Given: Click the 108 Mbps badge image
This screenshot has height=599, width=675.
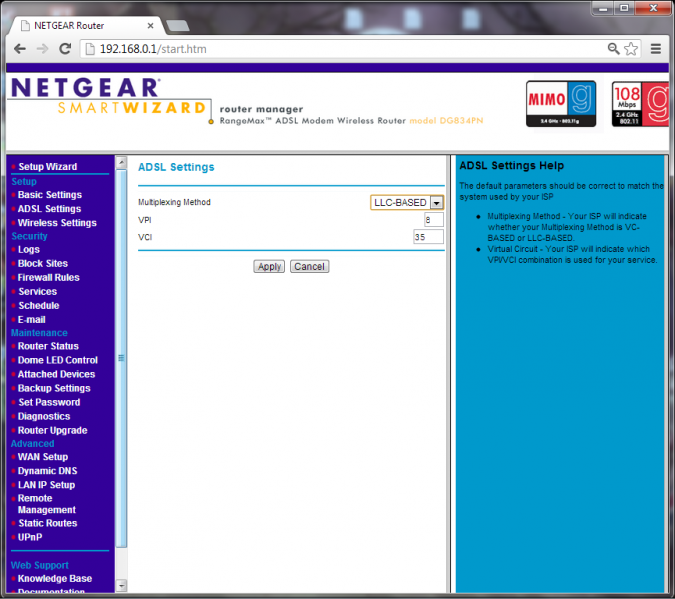Looking at the screenshot, I should click(x=640, y=104).
